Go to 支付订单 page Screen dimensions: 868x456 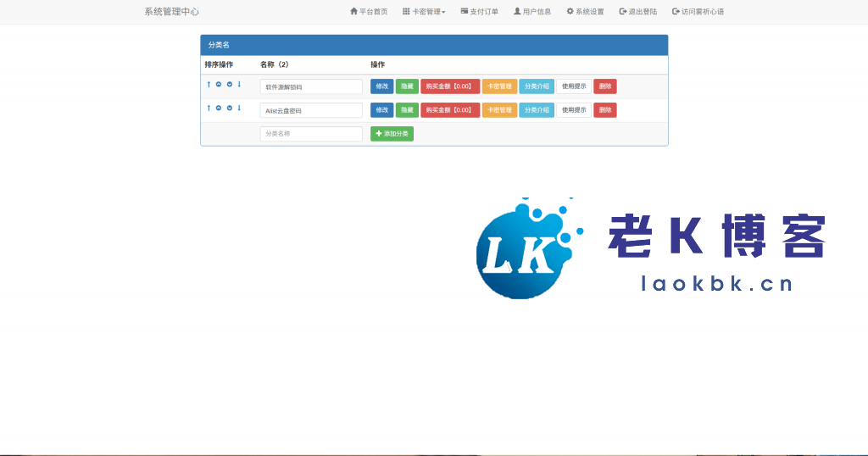point(480,12)
